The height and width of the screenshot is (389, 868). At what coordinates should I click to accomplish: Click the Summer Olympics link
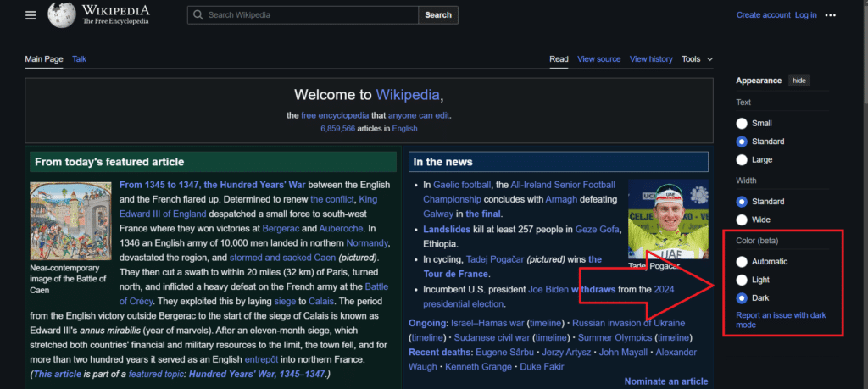point(615,337)
